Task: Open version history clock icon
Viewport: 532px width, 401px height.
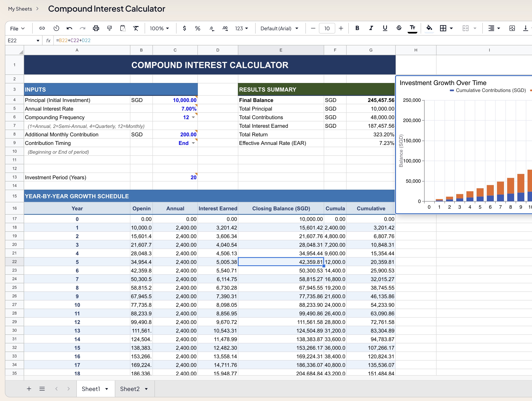Action: pyautogui.click(x=56, y=28)
